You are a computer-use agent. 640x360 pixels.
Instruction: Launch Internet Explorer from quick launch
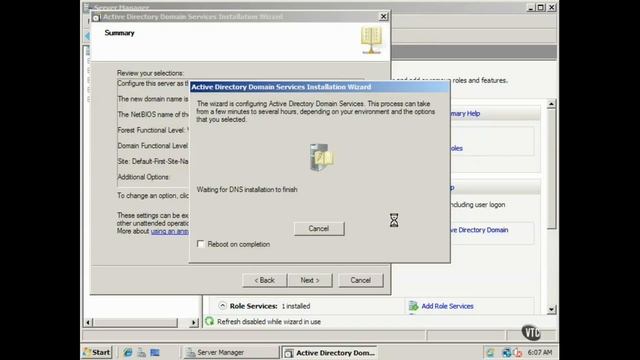pos(128,352)
